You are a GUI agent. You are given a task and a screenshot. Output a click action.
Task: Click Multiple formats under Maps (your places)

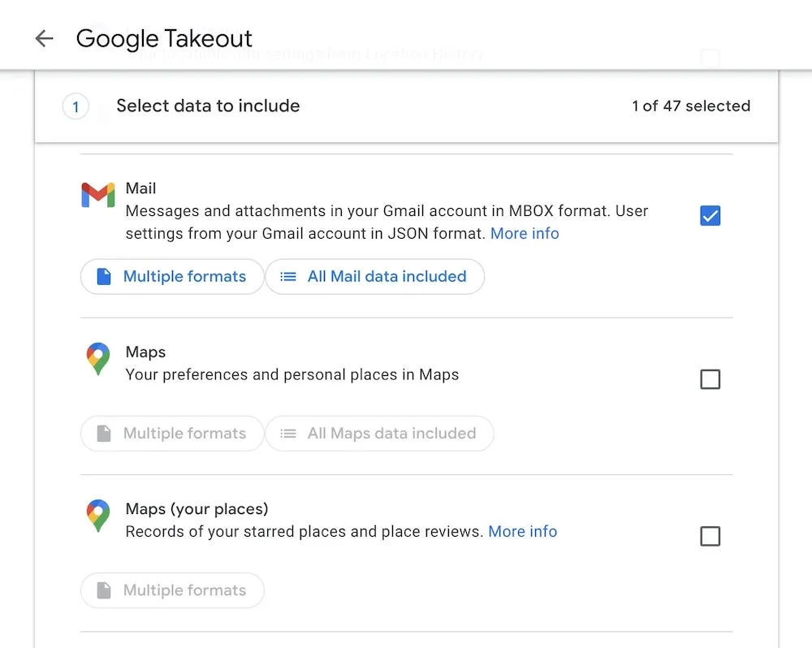(x=172, y=590)
